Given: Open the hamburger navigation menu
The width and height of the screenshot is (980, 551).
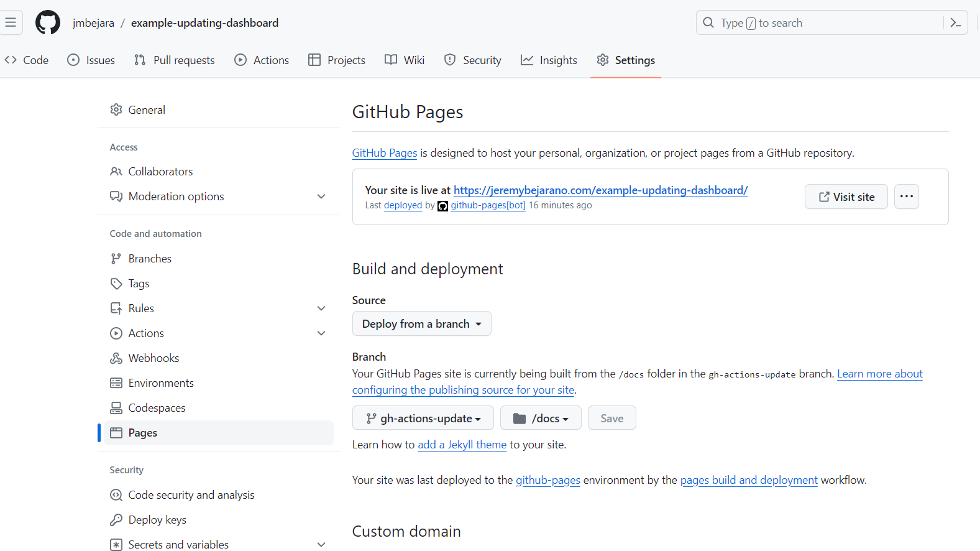Looking at the screenshot, I should [11, 23].
